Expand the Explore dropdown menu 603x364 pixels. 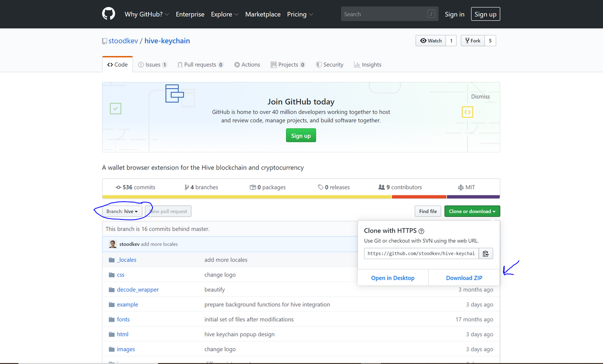[x=225, y=14]
